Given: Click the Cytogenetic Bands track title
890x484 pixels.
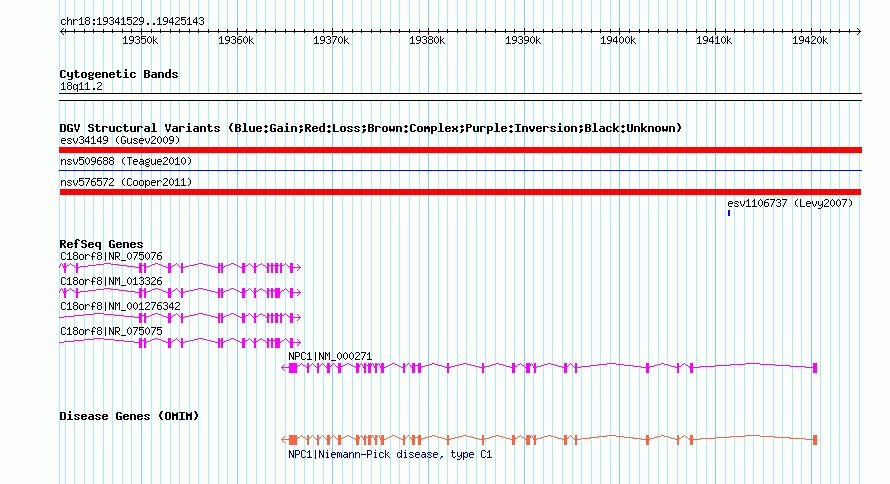Looking at the screenshot, I should [119, 74].
